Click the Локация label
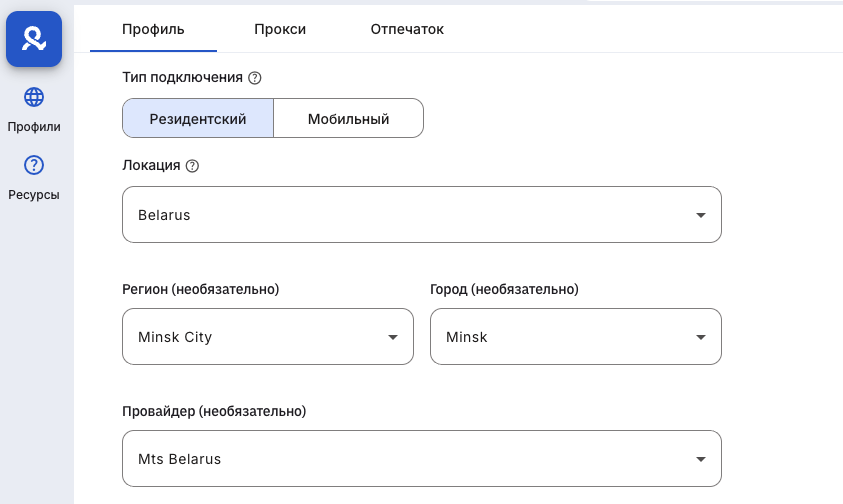 pos(151,165)
